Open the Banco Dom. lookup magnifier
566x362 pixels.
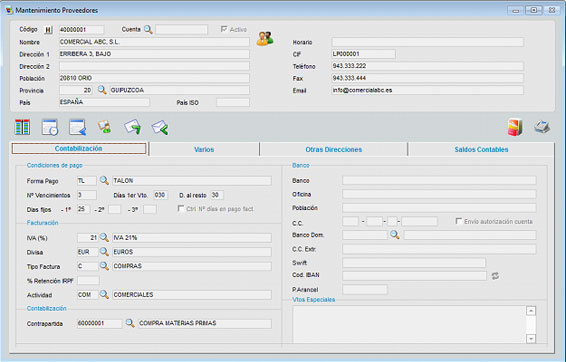tap(395, 235)
